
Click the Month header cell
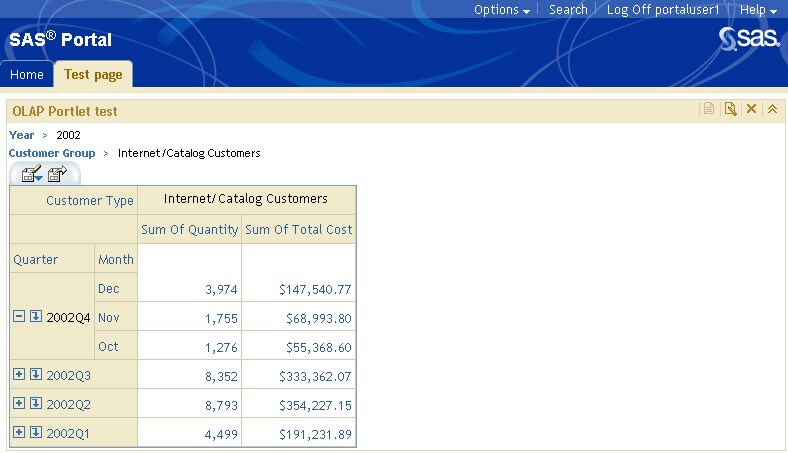click(x=116, y=259)
